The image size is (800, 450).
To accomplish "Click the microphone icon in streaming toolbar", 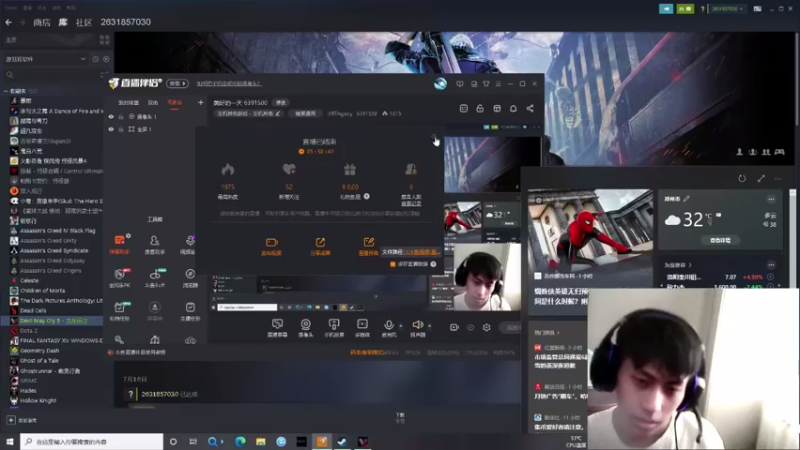I will pyautogui.click(x=389, y=324).
